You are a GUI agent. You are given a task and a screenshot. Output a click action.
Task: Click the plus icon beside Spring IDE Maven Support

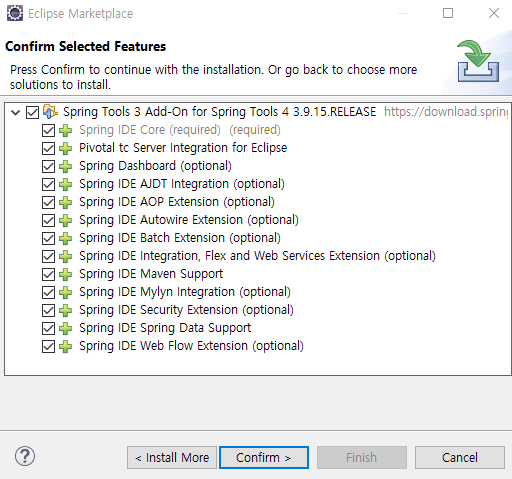65,274
